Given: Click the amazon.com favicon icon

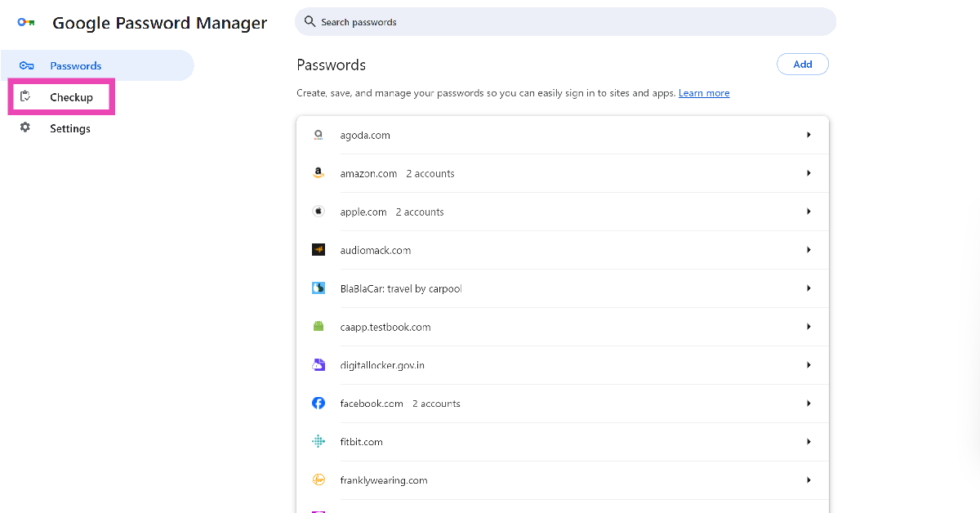Looking at the screenshot, I should (318, 173).
